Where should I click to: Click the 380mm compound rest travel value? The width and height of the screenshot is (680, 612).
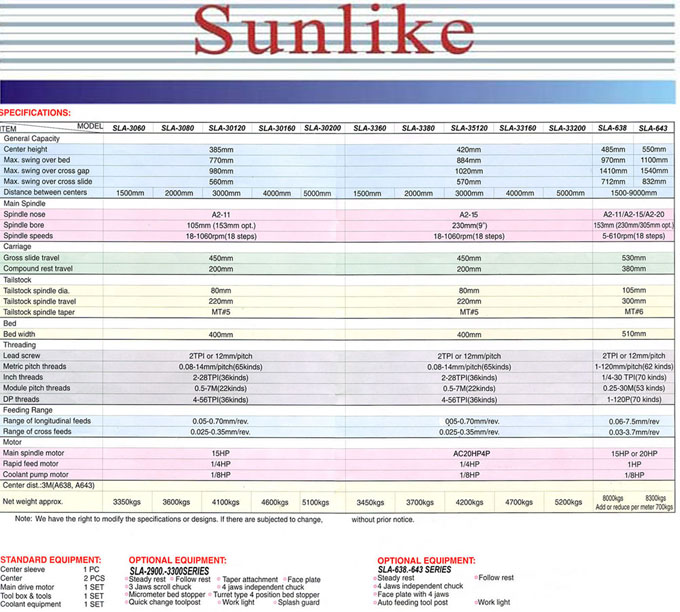click(634, 268)
